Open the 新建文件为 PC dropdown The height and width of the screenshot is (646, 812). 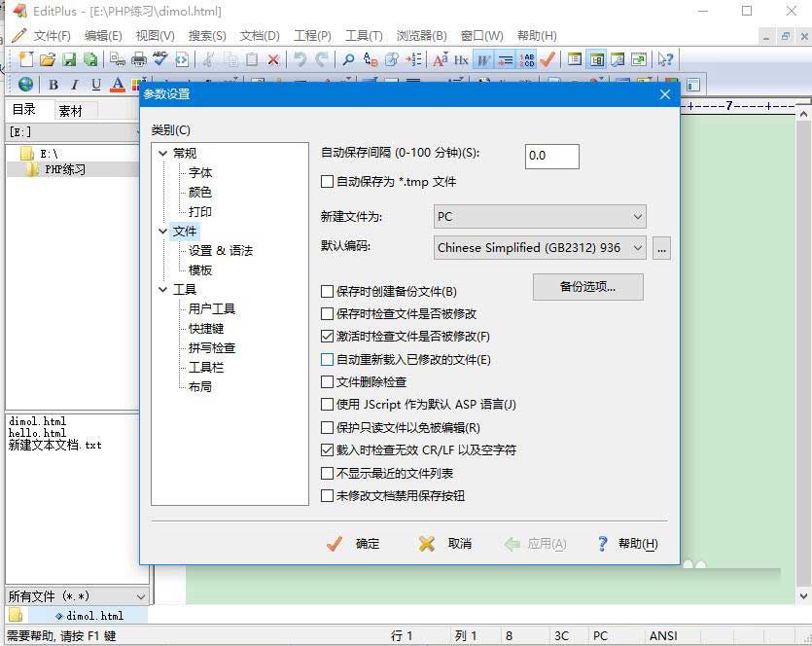(540, 217)
